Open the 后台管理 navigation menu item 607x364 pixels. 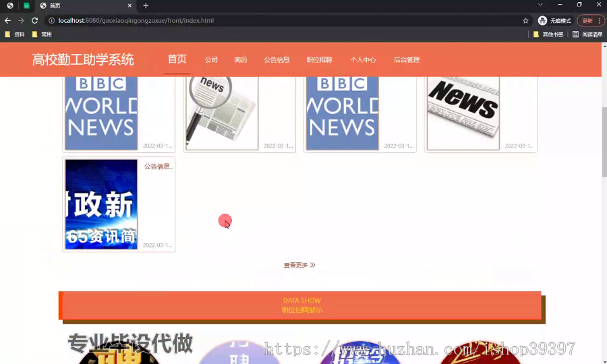[407, 60]
